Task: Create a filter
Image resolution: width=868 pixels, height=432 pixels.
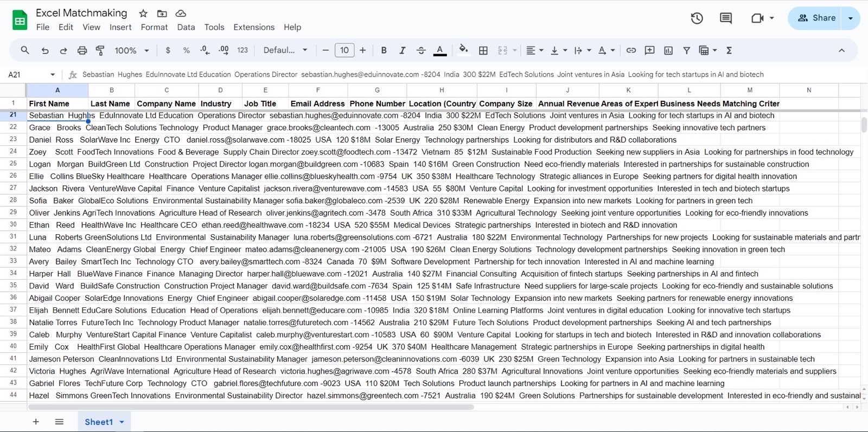Action: (687, 50)
